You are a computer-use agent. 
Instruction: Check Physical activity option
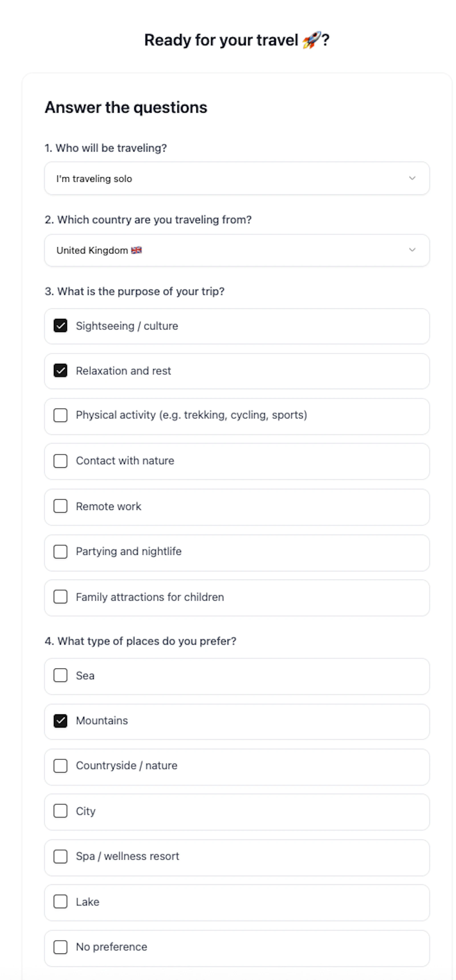60,415
